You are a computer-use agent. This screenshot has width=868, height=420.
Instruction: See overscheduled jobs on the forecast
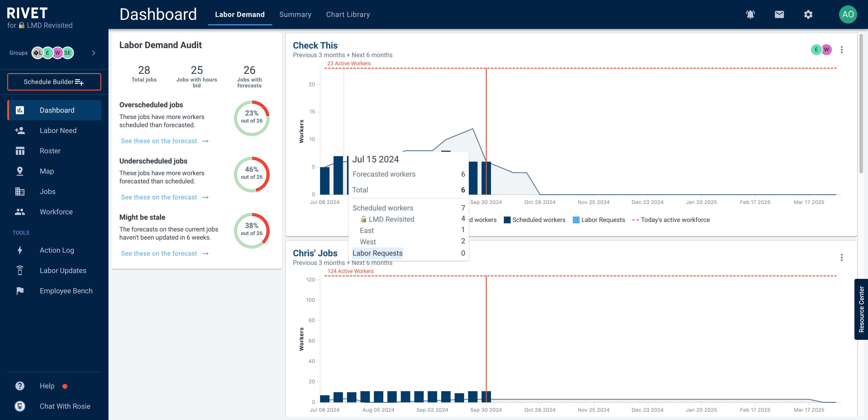click(x=165, y=141)
